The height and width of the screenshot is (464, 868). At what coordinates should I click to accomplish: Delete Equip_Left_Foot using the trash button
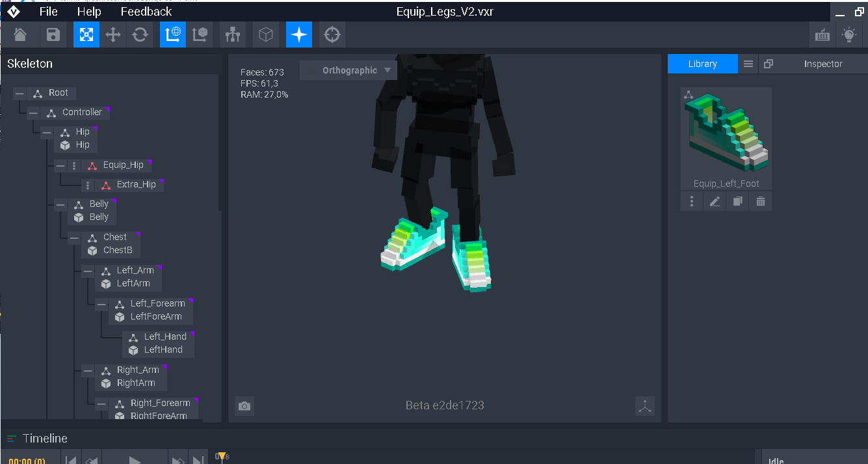pos(760,201)
